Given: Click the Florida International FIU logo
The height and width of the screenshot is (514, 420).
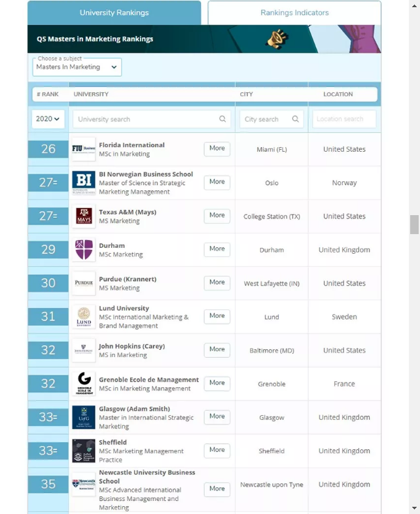Looking at the screenshot, I should [x=84, y=149].
